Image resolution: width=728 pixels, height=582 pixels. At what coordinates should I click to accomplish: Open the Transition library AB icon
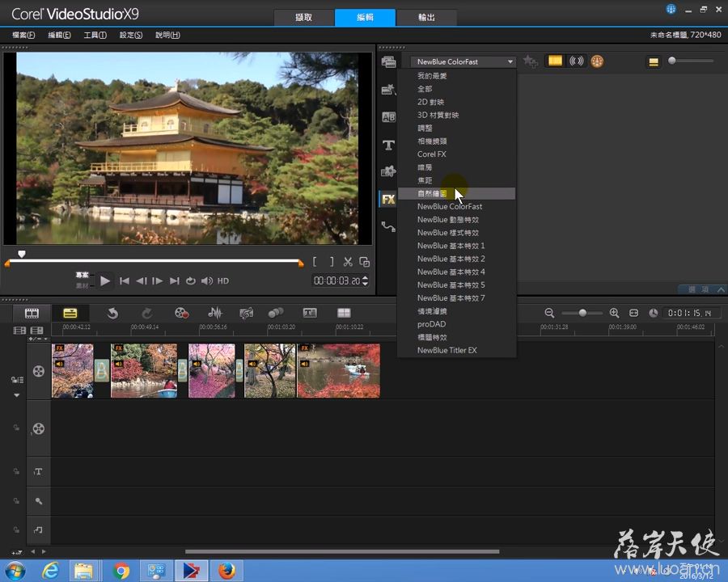point(388,117)
